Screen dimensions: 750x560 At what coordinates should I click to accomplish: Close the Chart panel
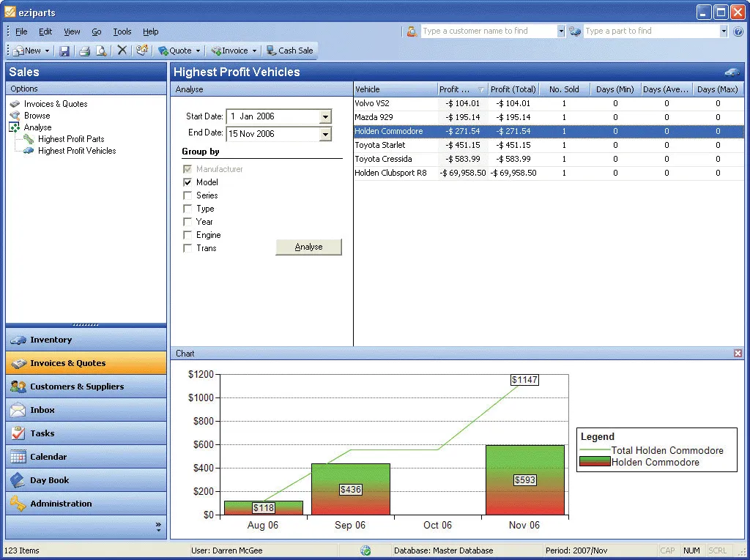coord(738,353)
